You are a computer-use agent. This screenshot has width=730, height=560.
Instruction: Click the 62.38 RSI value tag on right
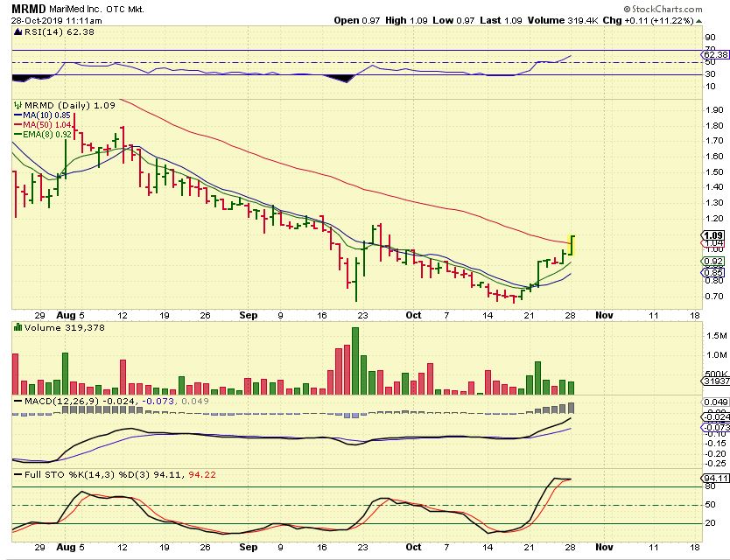coord(716,55)
